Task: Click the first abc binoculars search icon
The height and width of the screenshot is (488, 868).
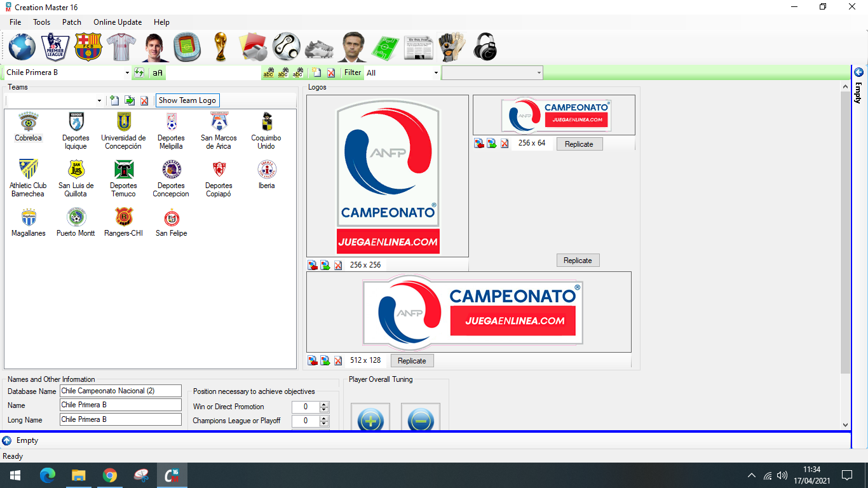Action: (x=269, y=72)
